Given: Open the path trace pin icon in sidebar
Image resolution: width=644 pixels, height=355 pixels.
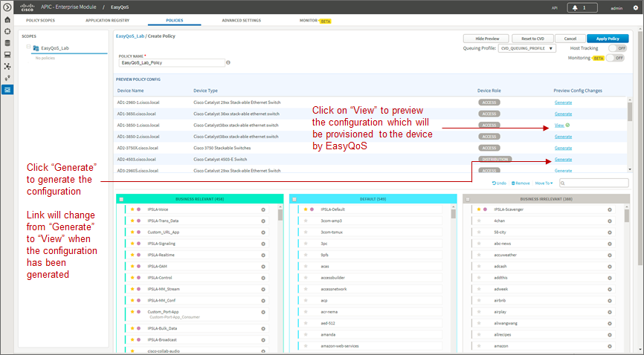Looking at the screenshot, I should [7, 78].
